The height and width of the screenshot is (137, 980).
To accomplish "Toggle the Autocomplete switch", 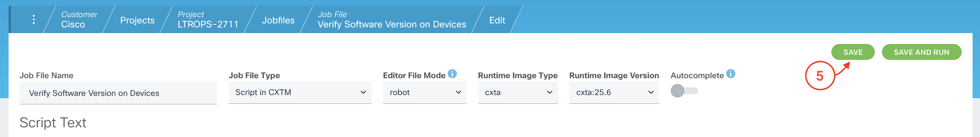I will tap(684, 91).
